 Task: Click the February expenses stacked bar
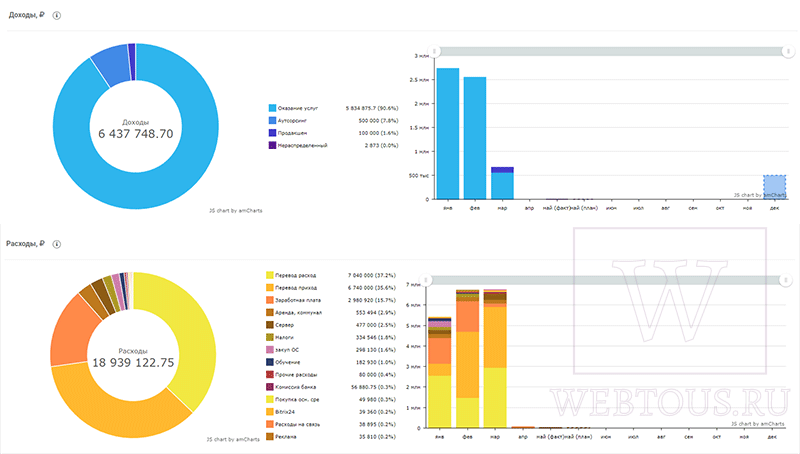tap(467, 359)
